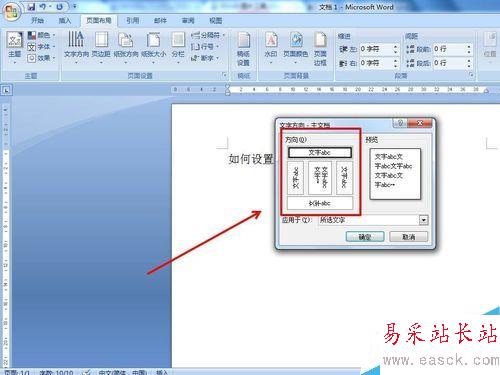Open 纸张方向 orientation options
500x375 pixels.
click(126, 47)
